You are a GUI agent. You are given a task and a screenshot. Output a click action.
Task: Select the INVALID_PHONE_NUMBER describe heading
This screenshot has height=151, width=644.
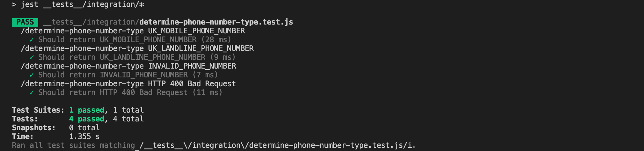click(x=128, y=66)
